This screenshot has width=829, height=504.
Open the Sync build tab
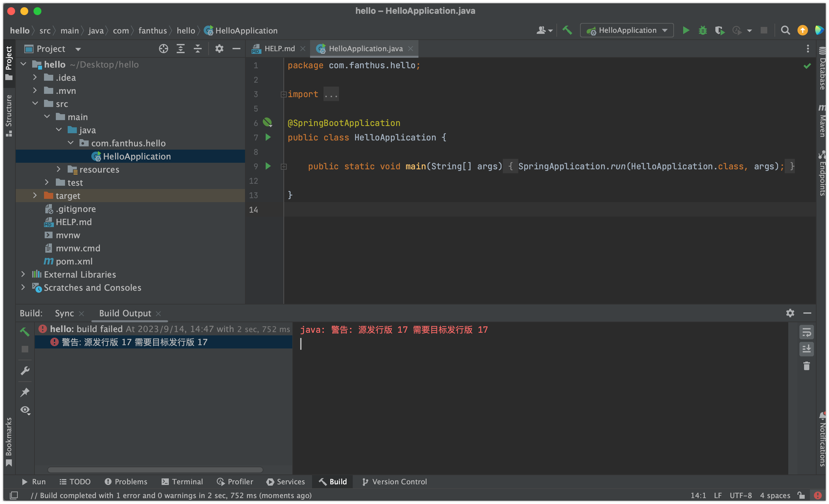click(64, 313)
